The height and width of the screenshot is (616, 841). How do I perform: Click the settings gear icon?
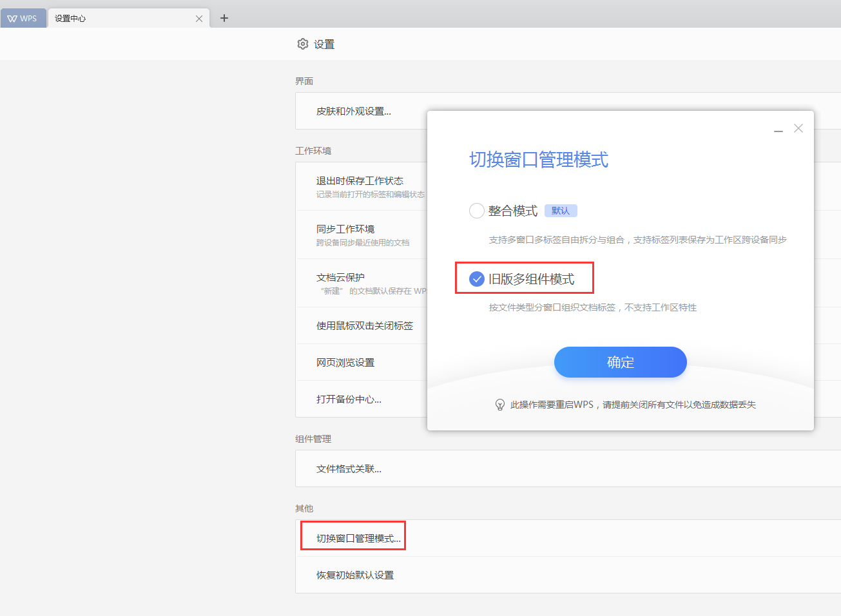[x=303, y=44]
